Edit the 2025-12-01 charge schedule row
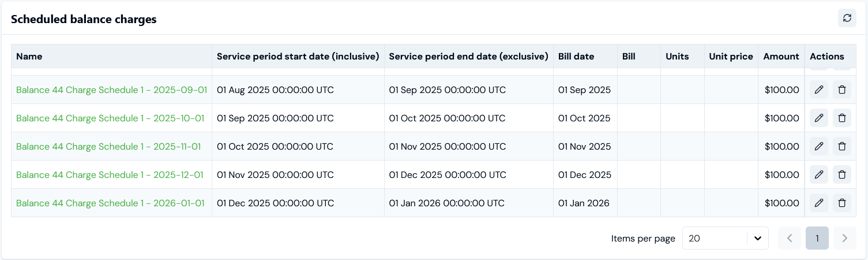Image resolution: width=868 pixels, height=260 pixels. click(x=818, y=174)
